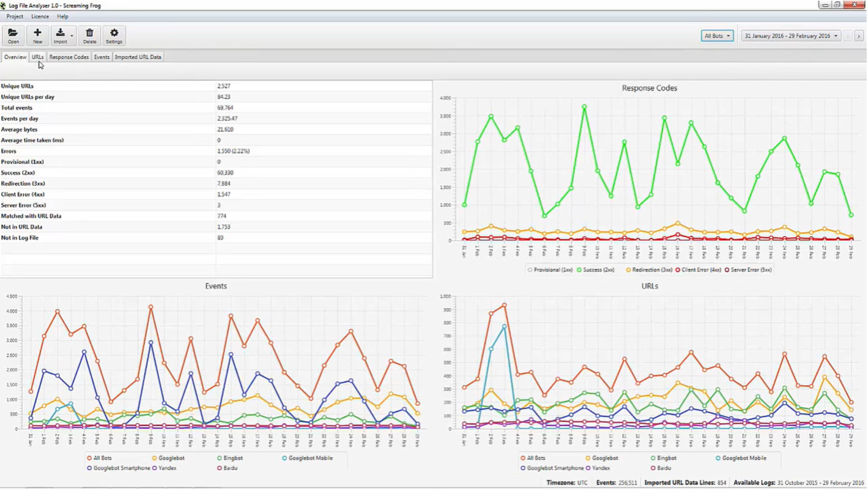The height and width of the screenshot is (489, 868).
Task: Open a project with the Open toolbar button
Action: (13, 35)
